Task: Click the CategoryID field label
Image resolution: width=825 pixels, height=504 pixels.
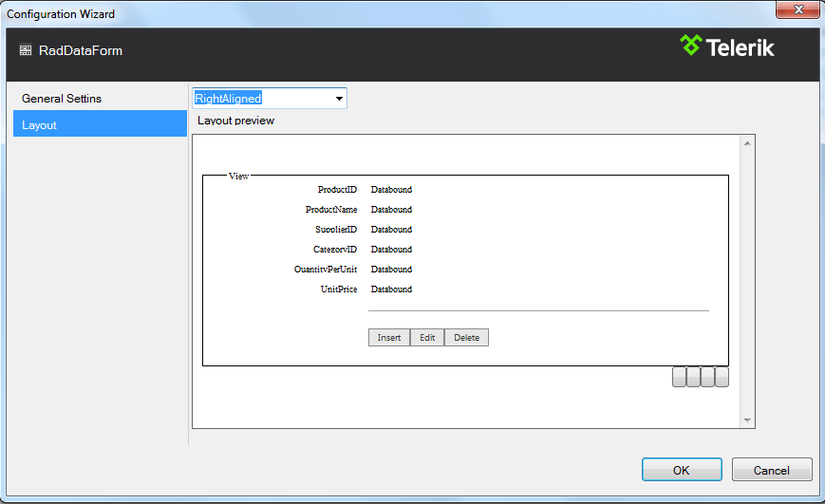Action: [334, 250]
